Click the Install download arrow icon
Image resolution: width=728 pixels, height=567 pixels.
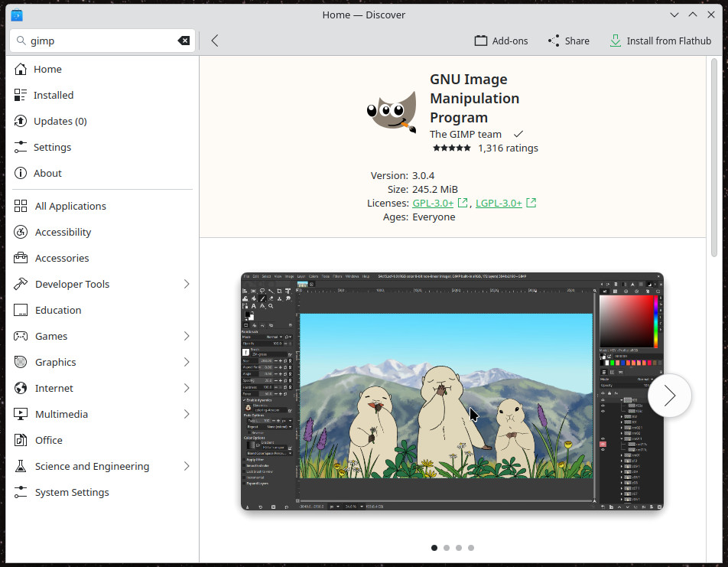pos(615,41)
